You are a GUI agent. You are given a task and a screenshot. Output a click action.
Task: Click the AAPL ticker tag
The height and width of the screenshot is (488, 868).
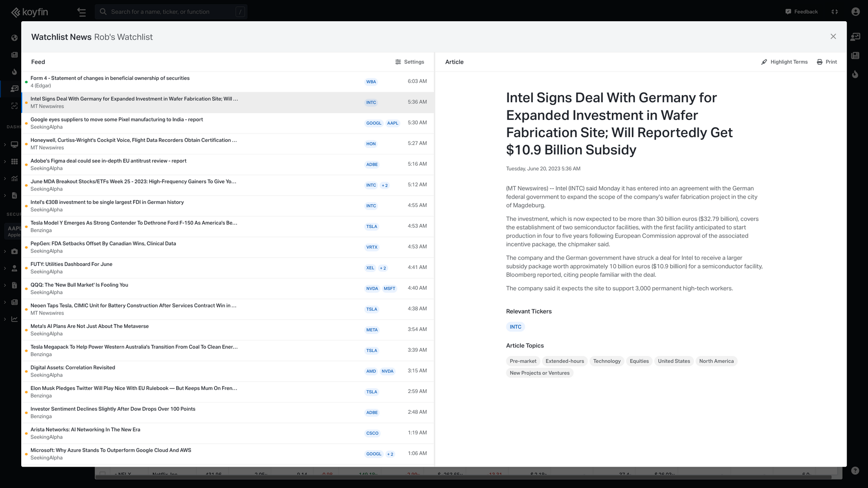393,123
